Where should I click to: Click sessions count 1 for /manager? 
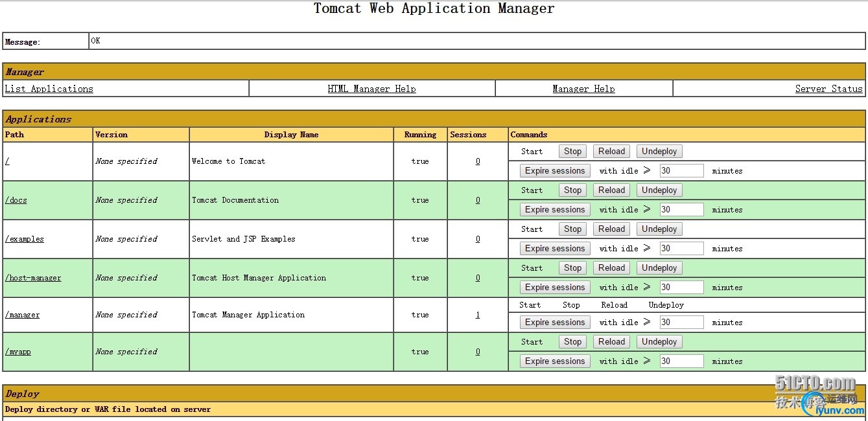click(478, 315)
